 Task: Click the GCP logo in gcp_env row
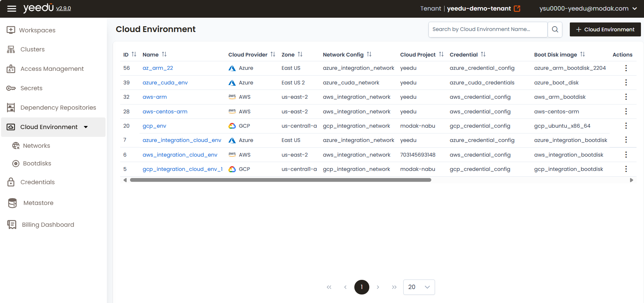coord(232,126)
